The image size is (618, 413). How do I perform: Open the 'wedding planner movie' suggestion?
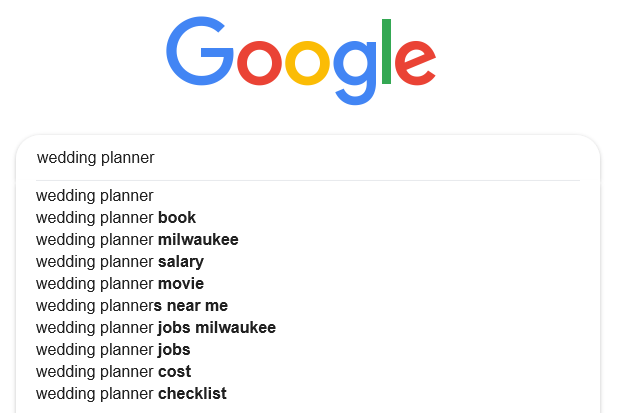click(x=307, y=284)
